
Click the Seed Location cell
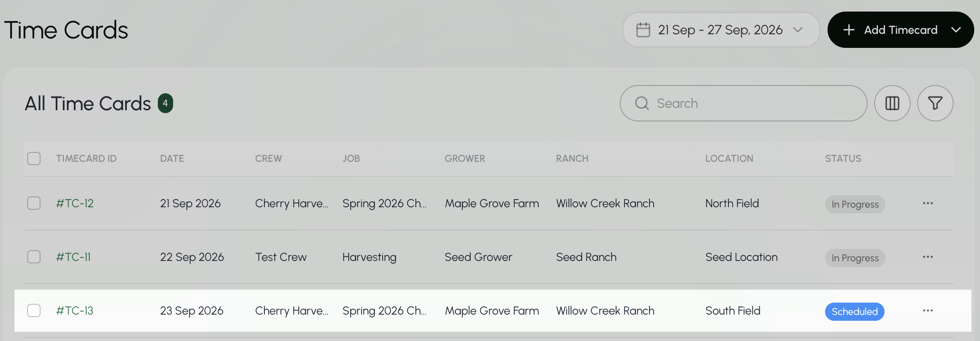tap(742, 257)
